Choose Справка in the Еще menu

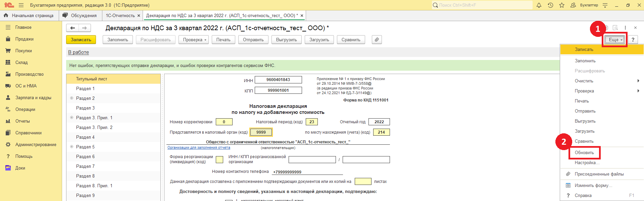(x=583, y=195)
